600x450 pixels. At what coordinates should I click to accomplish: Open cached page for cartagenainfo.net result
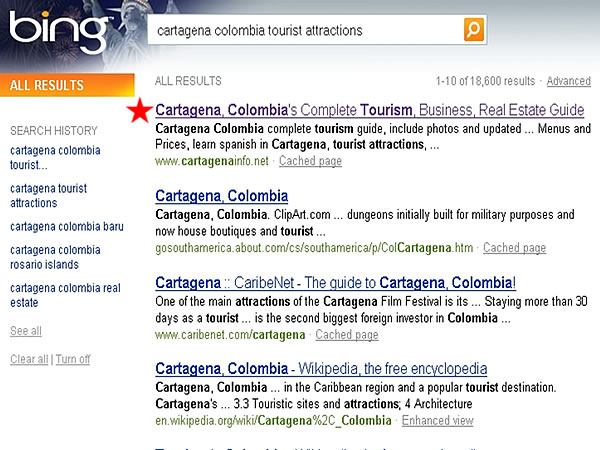(310, 162)
